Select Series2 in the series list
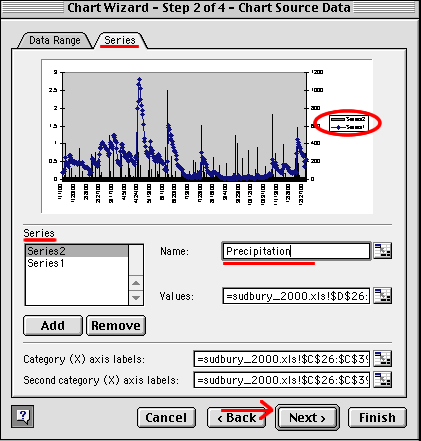Viewport: 421px width, 441px height. tap(76, 251)
